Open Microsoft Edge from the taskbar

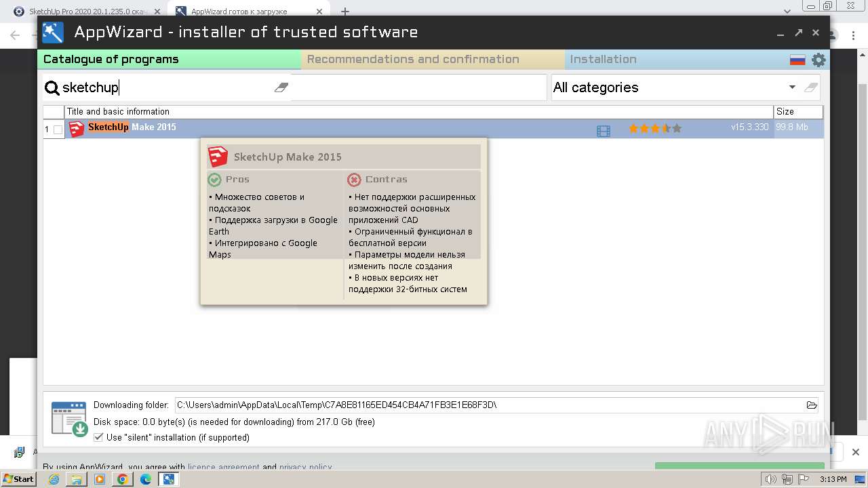[x=146, y=479]
